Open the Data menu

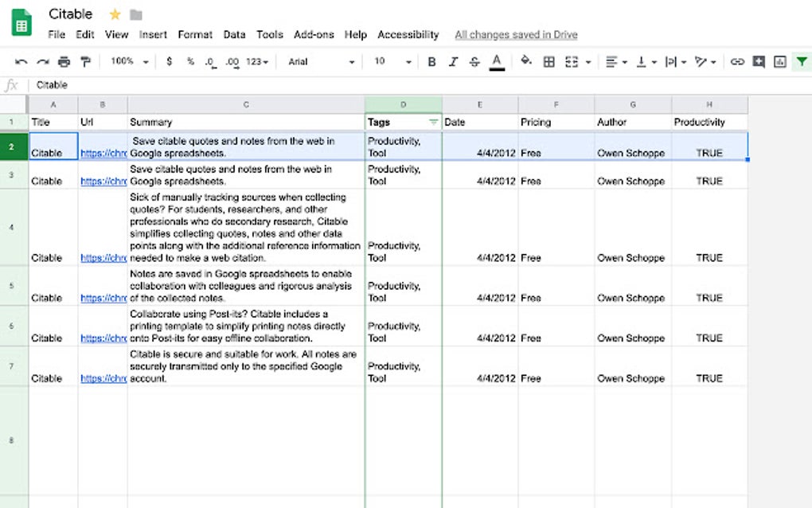tap(234, 34)
